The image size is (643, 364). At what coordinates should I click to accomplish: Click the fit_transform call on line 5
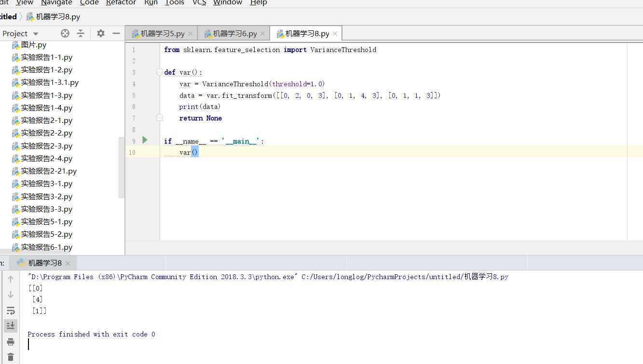pyautogui.click(x=246, y=95)
